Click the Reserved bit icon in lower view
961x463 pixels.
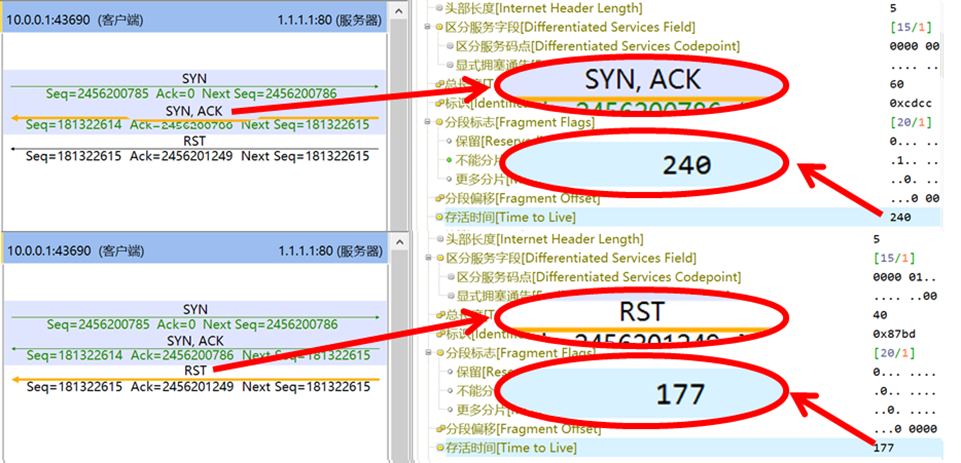(x=450, y=372)
